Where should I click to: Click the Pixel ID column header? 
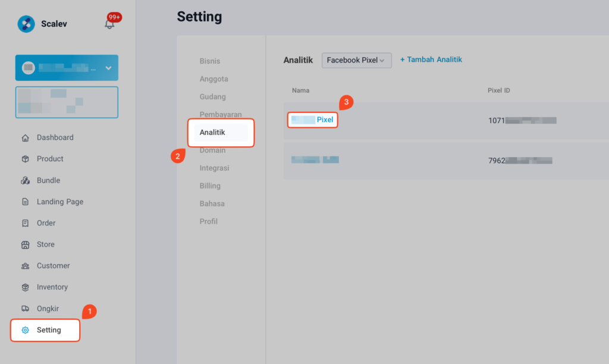point(499,90)
